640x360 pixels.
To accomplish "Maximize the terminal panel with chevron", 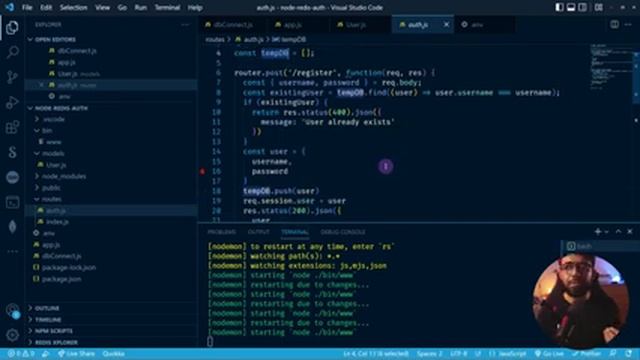I will (618, 231).
